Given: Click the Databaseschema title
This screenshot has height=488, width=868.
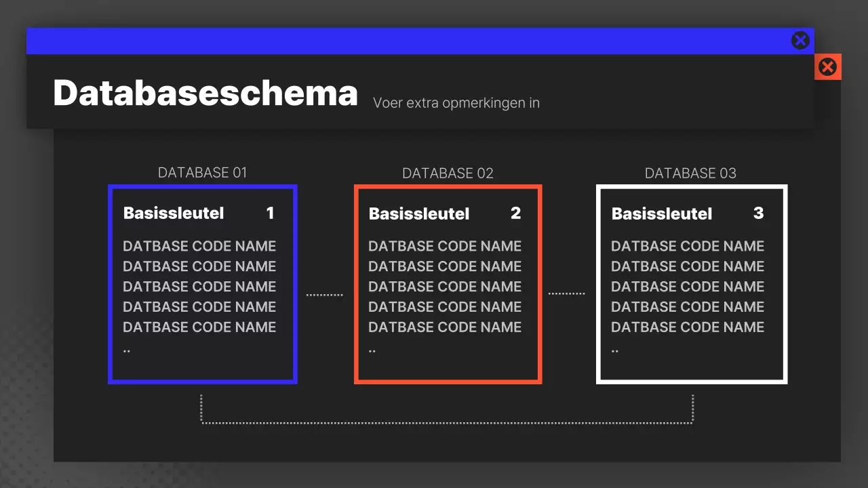Looking at the screenshot, I should coord(205,91).
